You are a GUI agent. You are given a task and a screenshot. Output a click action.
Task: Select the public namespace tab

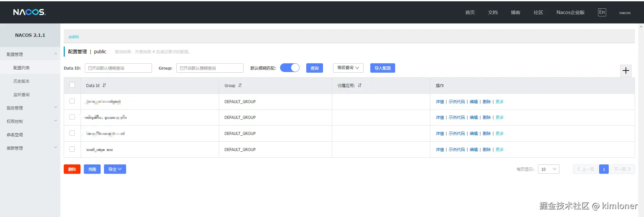[x=74, y=37]
